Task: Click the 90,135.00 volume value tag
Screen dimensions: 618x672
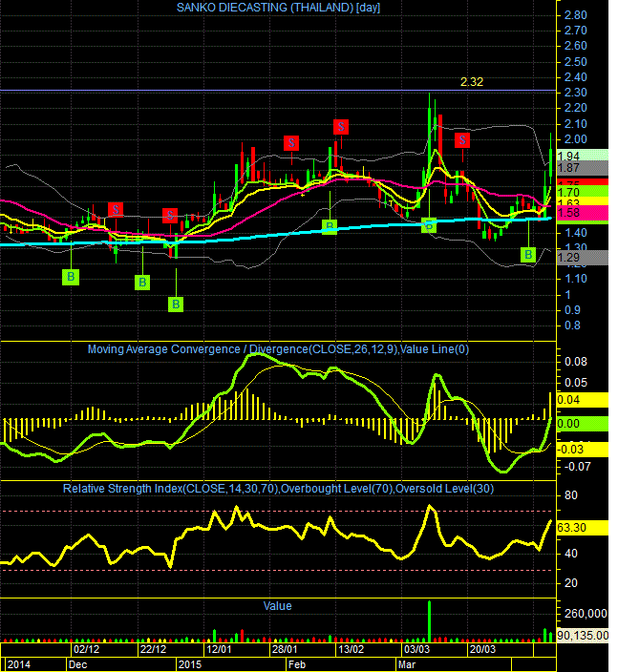Action: pyautogui.click(x=583, y=635)
